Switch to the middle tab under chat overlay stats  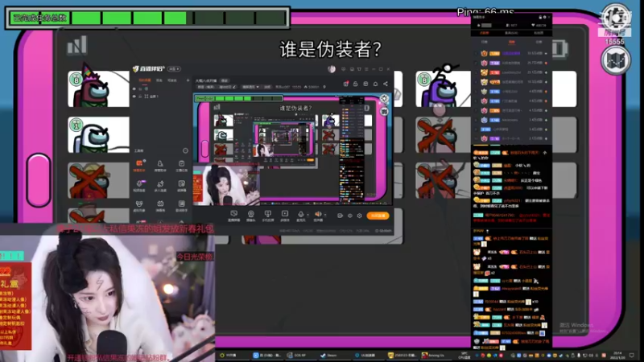[x=511, y=33]
